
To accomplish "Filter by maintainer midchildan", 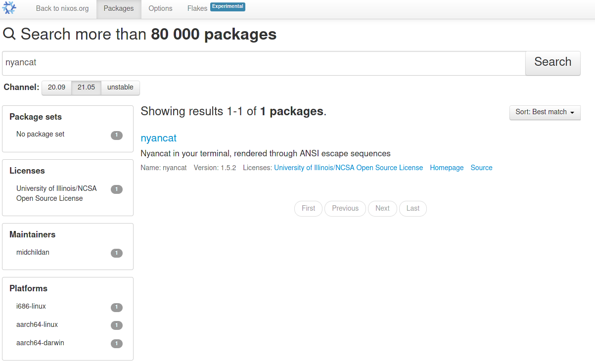I will (33, 252).
